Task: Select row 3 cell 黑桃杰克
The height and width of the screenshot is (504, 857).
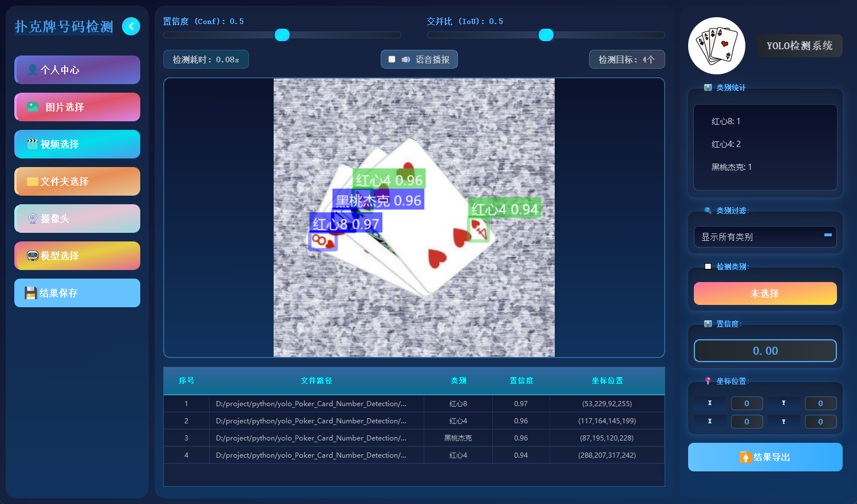Action: tap(459, 438)
